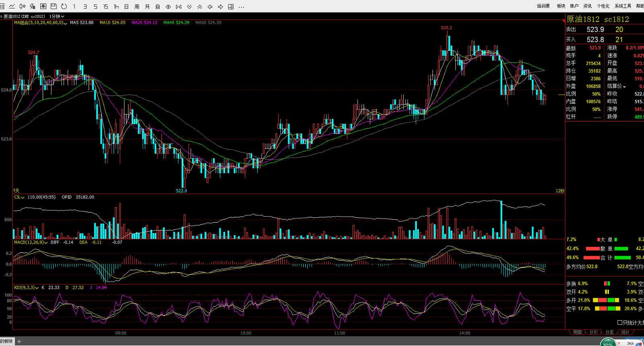Select the candlestick chart icon
This screenshot has width=644, height=346.
pos(23,6)
